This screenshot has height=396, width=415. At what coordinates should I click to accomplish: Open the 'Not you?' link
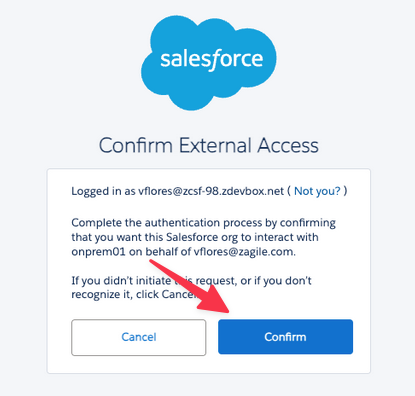317,191
